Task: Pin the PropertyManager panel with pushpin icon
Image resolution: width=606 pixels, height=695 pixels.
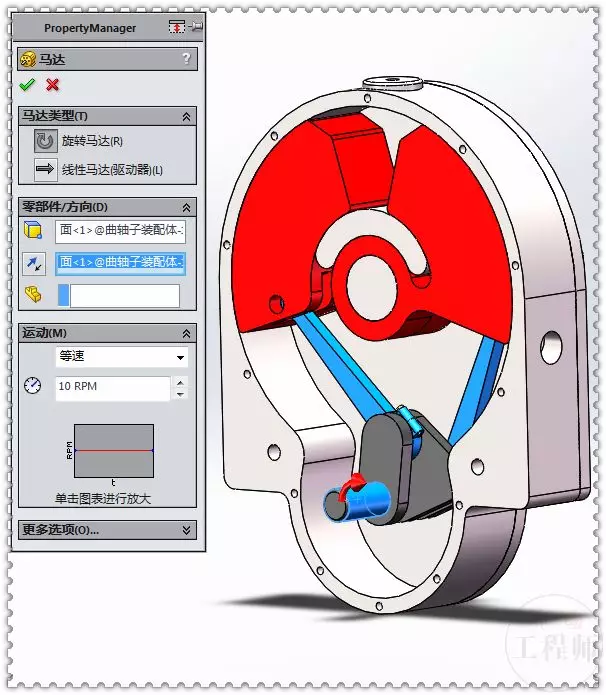Action: pyautogui.click(x=195, y=27)
